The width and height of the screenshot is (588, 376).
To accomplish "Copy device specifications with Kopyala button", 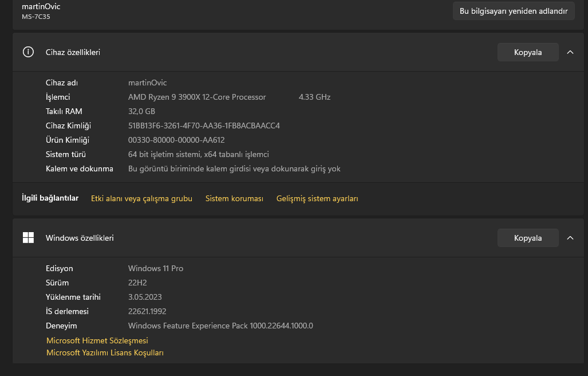I will pos(528,52).
